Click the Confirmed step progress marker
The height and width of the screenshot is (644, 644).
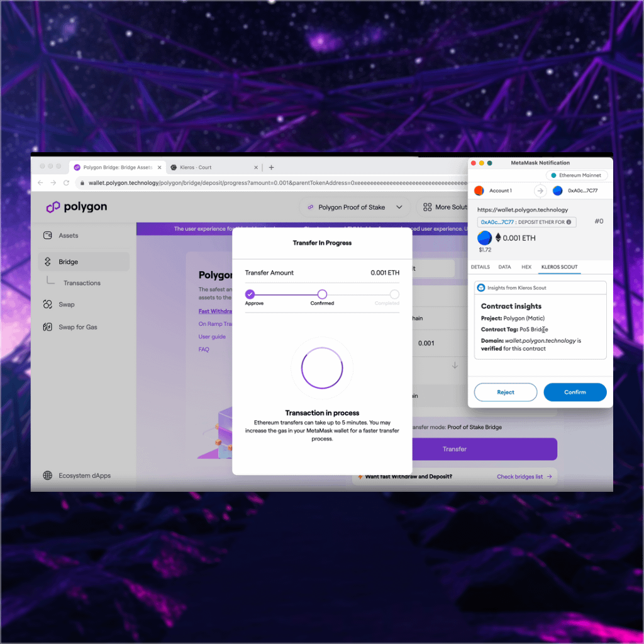coord(322,294)
